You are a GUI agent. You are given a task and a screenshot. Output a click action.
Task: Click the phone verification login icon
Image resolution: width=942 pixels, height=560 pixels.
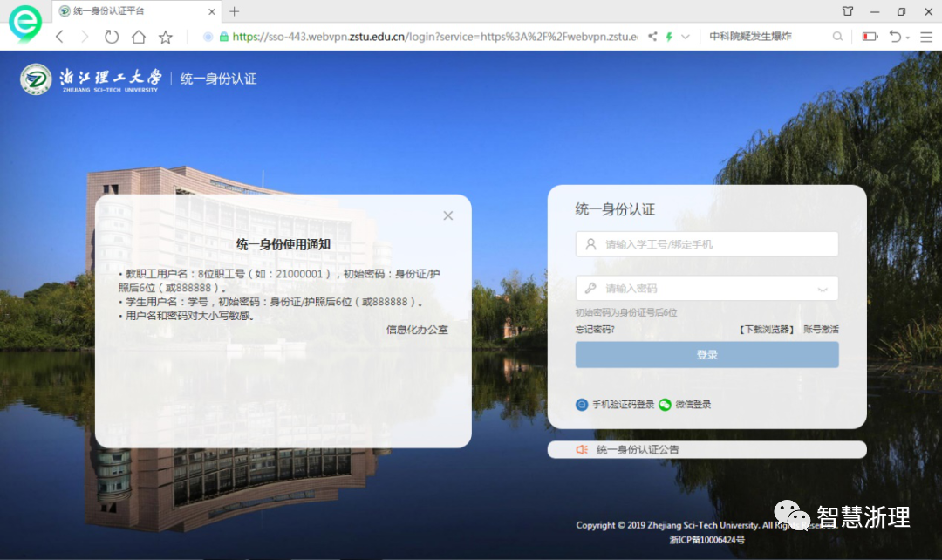click(x=582, y=405)
